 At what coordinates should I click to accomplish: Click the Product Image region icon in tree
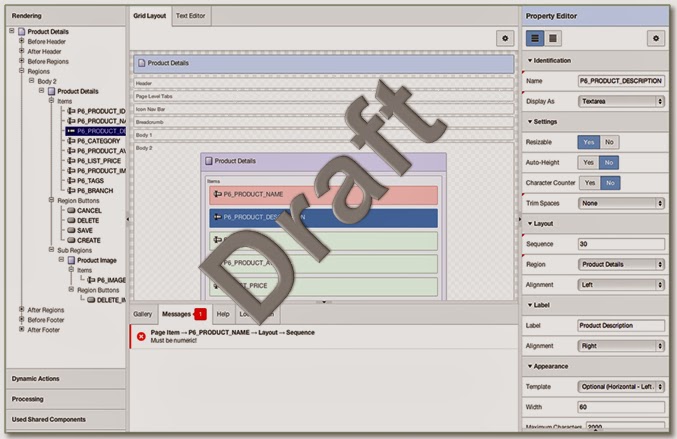(x=72, y=260)
